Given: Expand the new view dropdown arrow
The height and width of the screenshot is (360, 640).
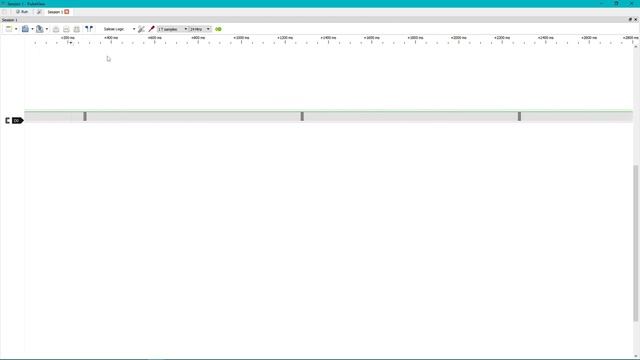Looking at the screenshot, I should click(16, 29).
